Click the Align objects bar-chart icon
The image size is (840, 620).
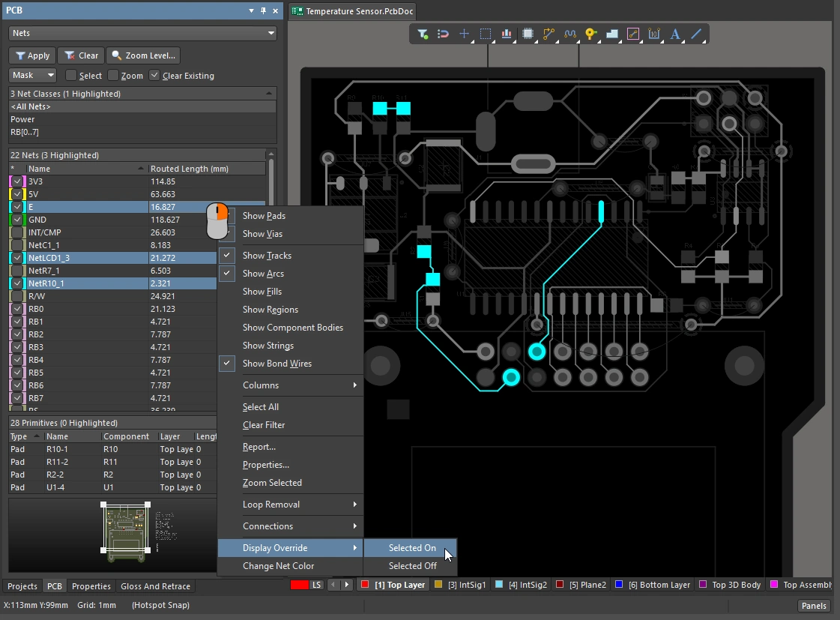(507, 34)
